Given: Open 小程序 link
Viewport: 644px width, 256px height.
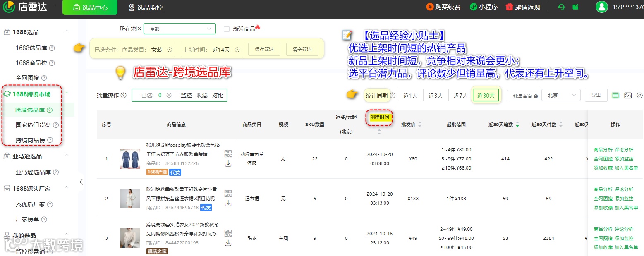Looking at the screenshot, I should point(484,7).
